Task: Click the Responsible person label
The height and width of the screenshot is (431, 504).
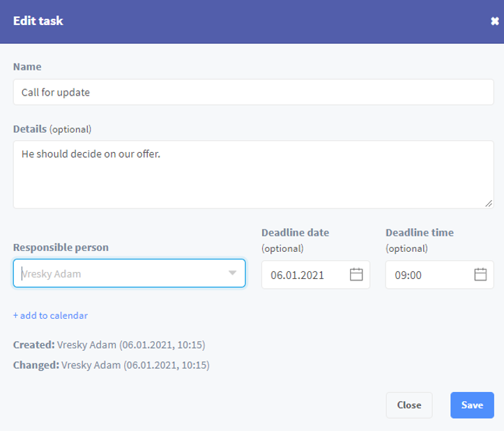Action: click(x=61, y=248)
